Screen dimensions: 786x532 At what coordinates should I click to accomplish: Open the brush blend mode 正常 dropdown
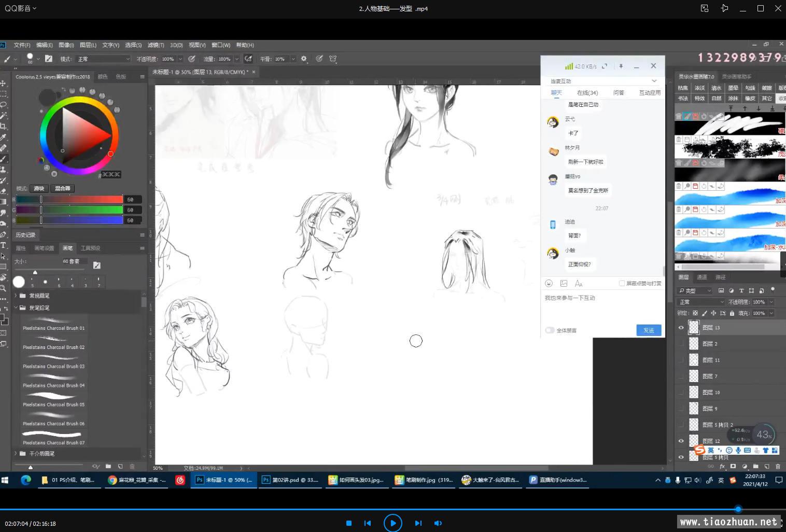(x=104, y=59)
